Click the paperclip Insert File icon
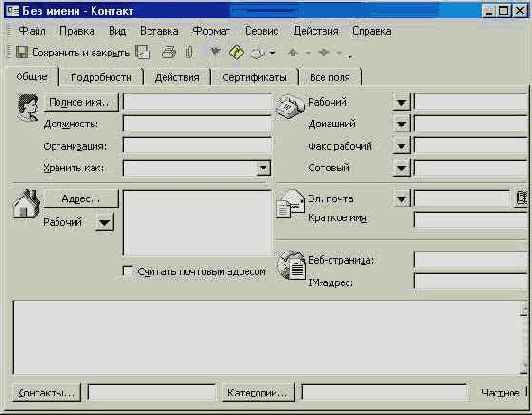This screenshot has height=415, width=532. click(x=189, y=53)
